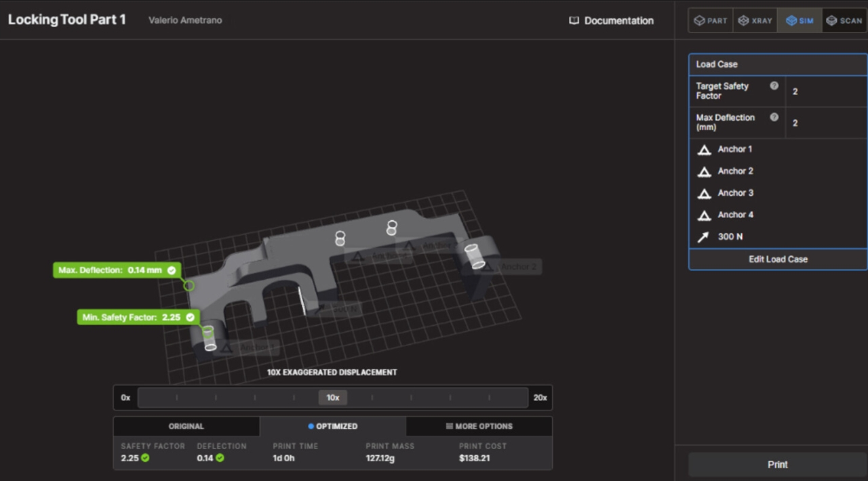Viewport: 868px width, 481px height.
Task: Click the Print button
Action: 778,465
